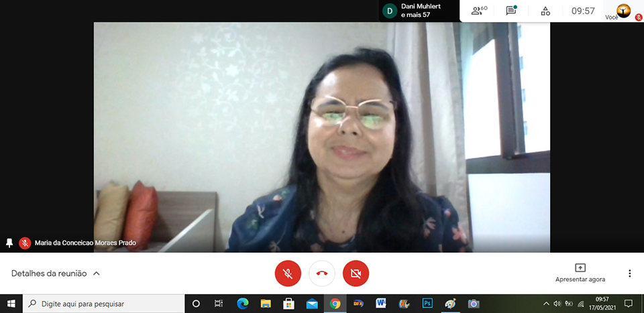
Task: Open Photoshop from the taskbar
Action: 427,304
